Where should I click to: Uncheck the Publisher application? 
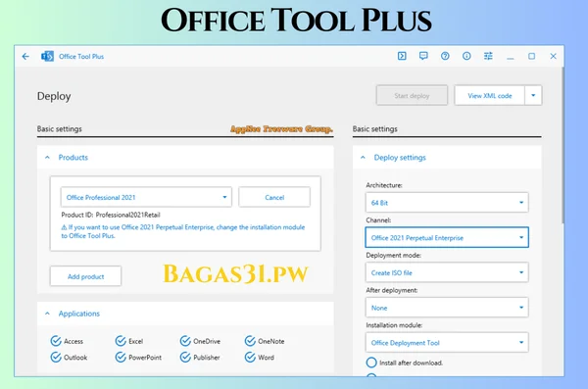point(185,357)
